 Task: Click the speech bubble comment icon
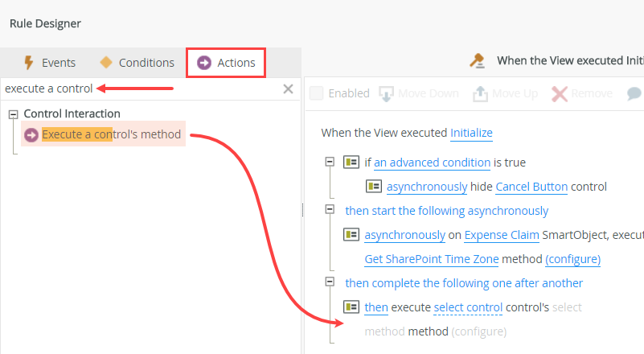coord(634,93)
